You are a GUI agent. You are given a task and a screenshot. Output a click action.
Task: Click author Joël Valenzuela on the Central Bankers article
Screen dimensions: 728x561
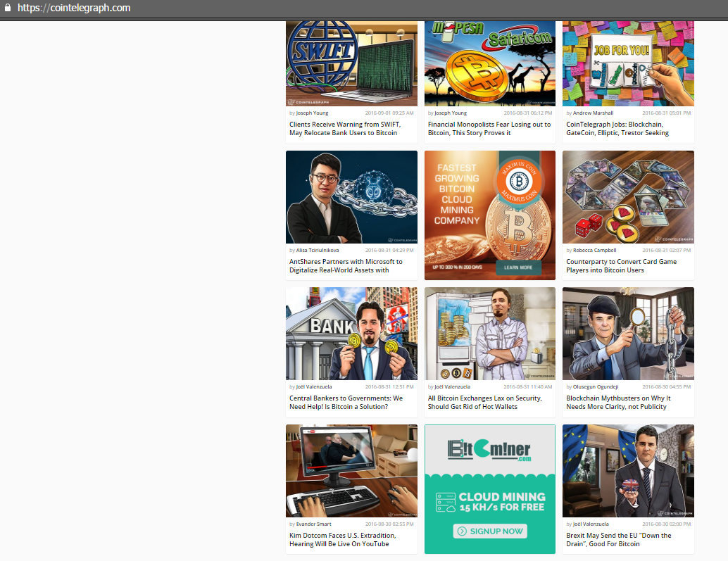tap(314, 386)
